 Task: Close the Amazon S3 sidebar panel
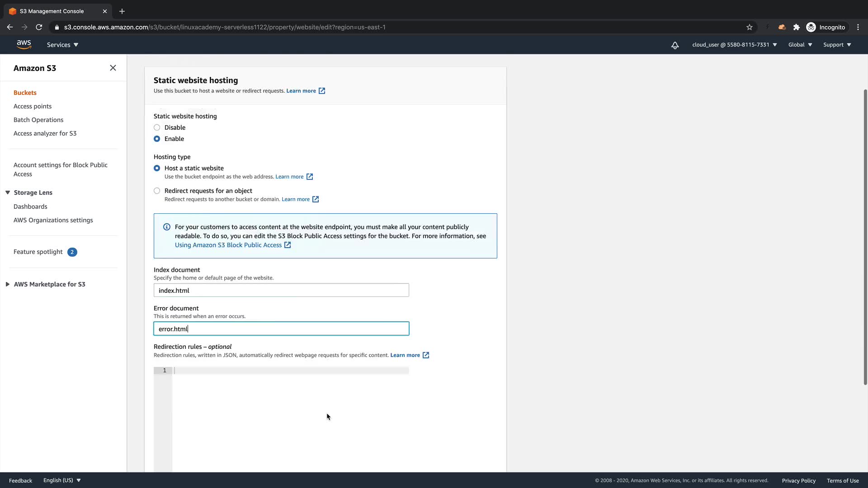point(113,68)
